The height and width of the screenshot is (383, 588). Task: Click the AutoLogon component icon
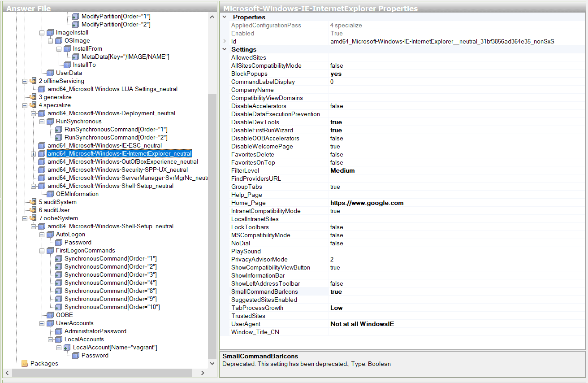pos(50,234)
